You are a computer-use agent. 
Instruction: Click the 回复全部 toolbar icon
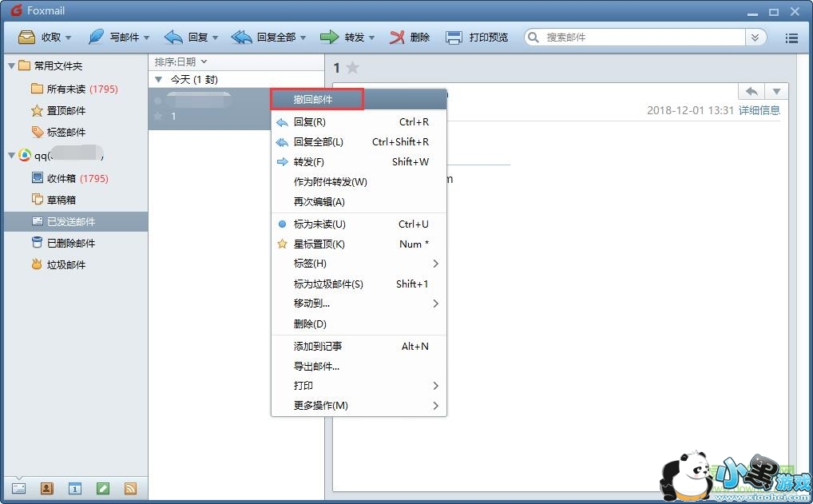pos(242,38)
